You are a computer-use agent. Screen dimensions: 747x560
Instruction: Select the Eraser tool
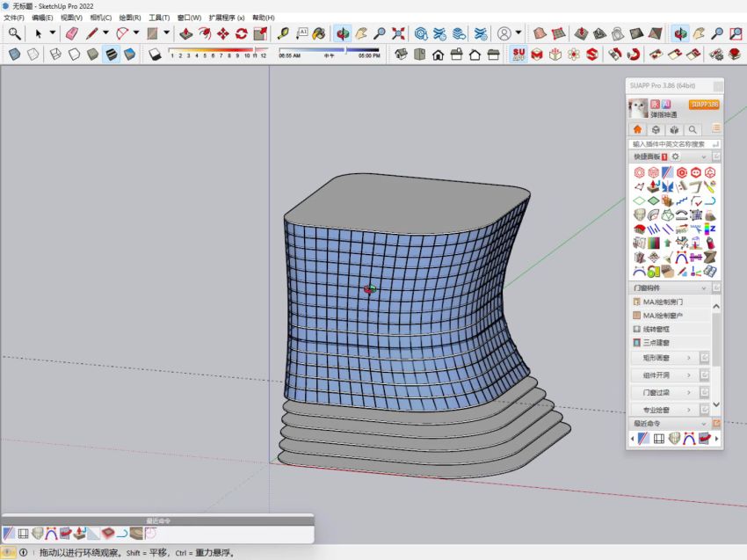tap(72, 33)
